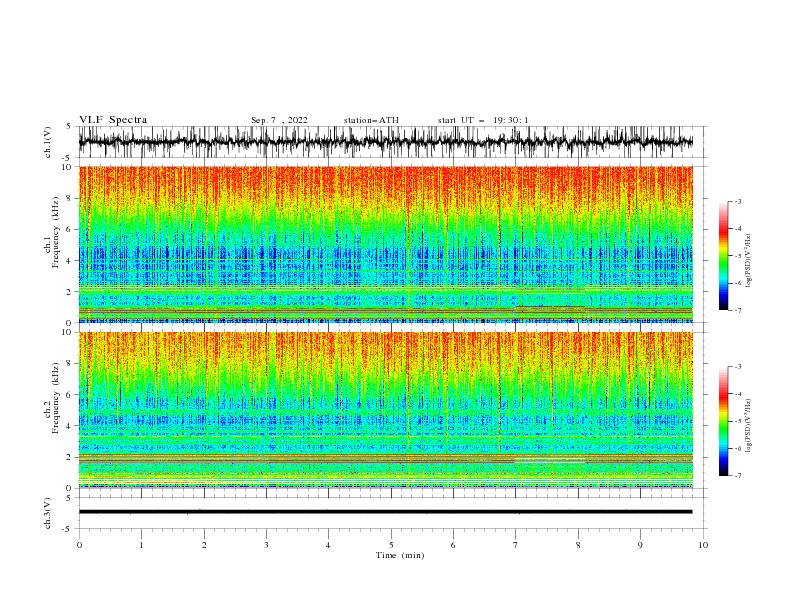The width and height of the screenshot is (792, 612).
Task: Click the "station=ATH" header text
Action: [371, 120]
